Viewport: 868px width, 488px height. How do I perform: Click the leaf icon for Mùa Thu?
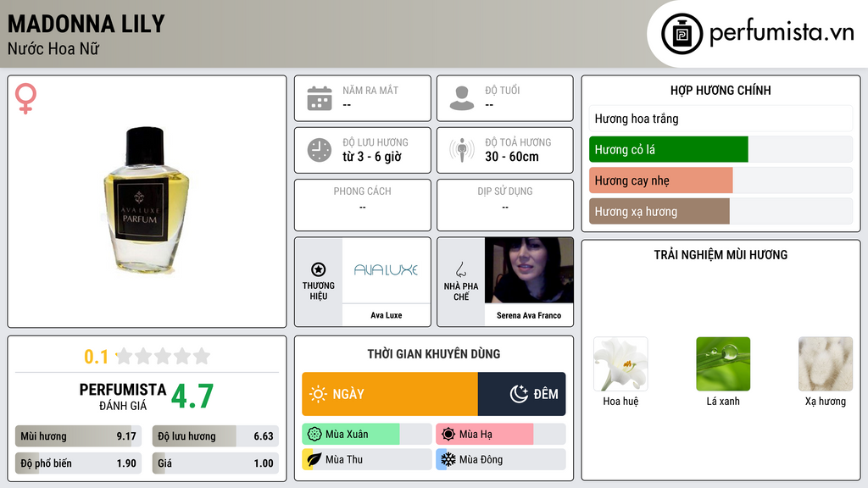tap(314, 459)
